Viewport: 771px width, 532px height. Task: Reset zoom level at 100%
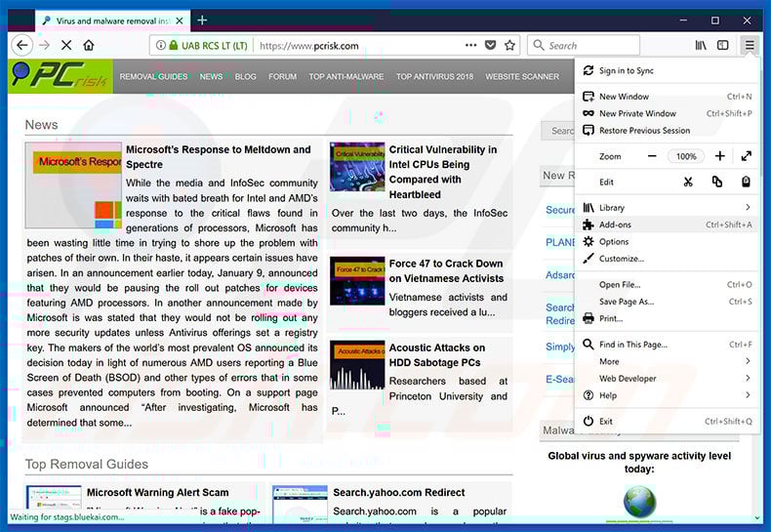pos(686,156)
